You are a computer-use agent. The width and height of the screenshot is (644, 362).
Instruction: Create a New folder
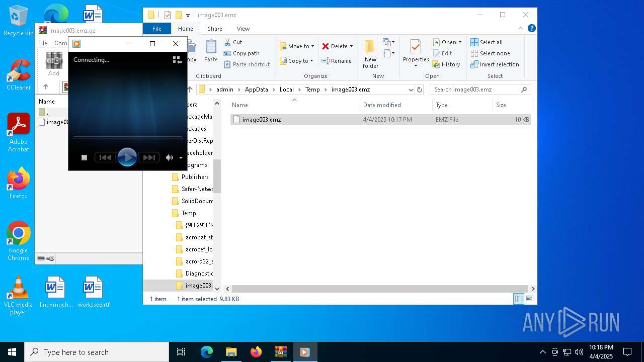[x=370, y=54]
